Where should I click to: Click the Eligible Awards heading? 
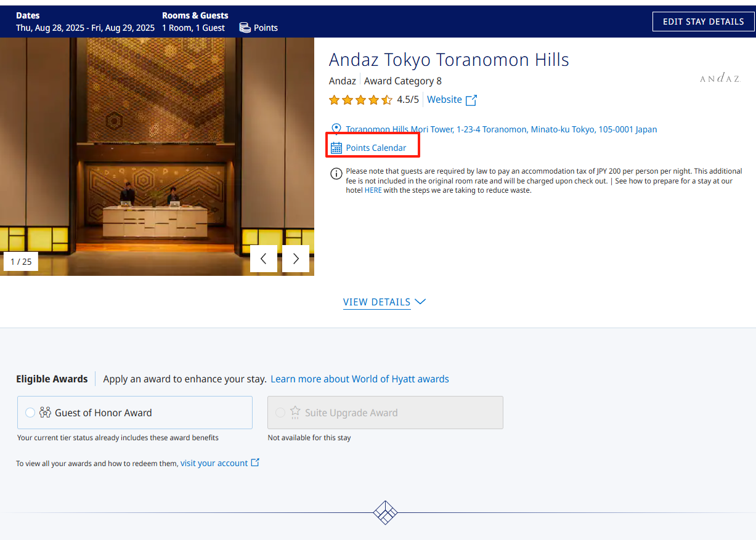(x=52, y=379)
